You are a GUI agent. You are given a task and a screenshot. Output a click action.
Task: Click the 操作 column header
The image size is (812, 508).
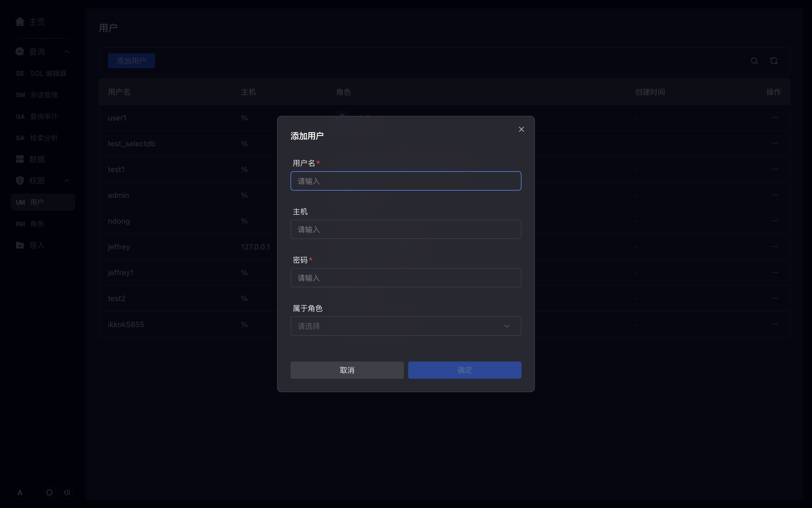773,92
